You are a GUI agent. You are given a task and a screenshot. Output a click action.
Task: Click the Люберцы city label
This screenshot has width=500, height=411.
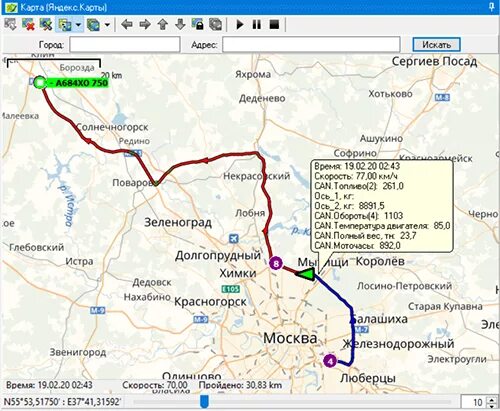click(368, 378)
